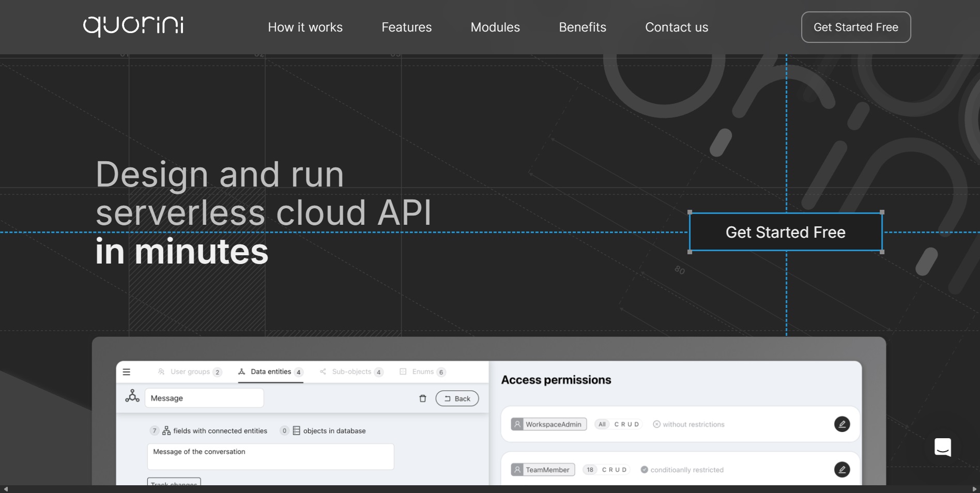Click the large hero Get Started Free button
The image size is (980, 493).
click(786, 232)
